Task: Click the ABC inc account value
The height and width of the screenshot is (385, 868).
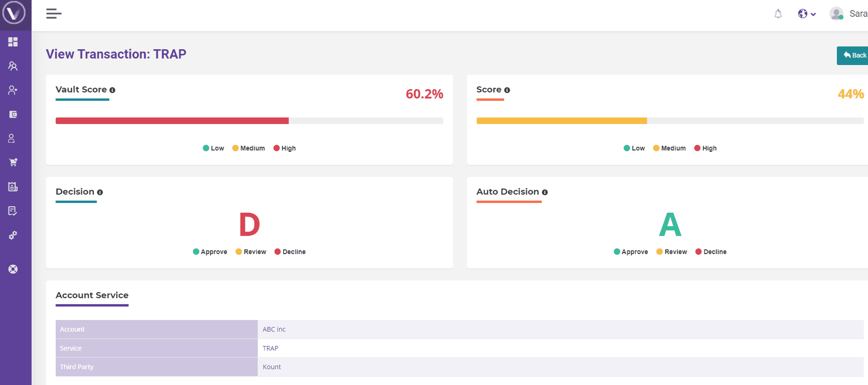Action: click(x=274, y=329)
